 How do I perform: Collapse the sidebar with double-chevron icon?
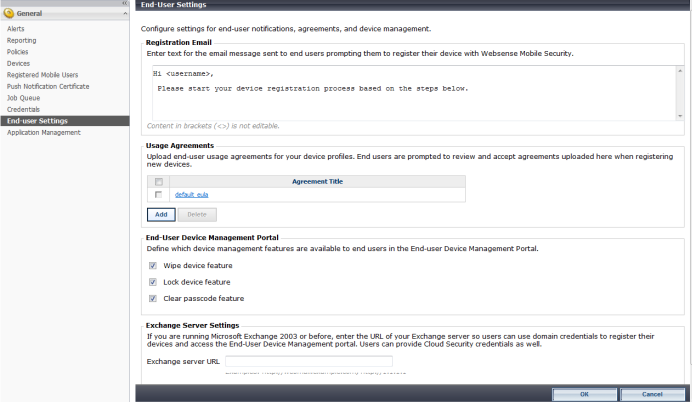125,3
